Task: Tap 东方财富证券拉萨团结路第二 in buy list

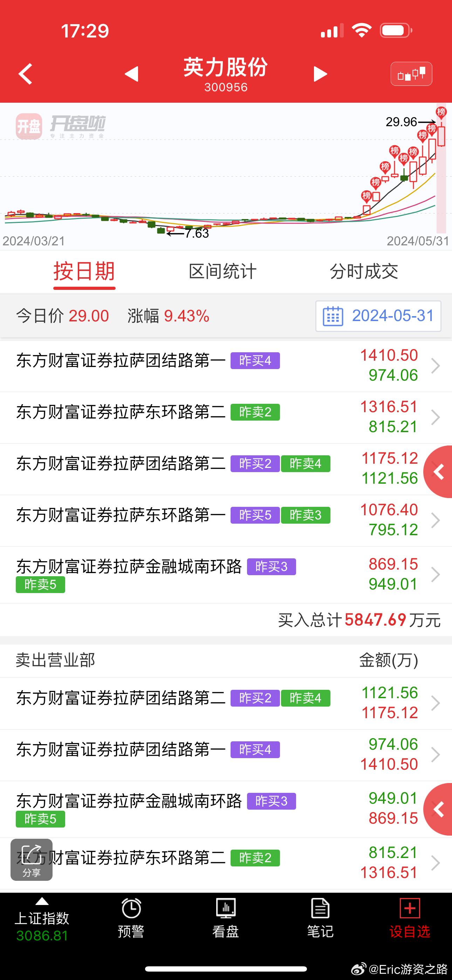Action: (121, 463)
